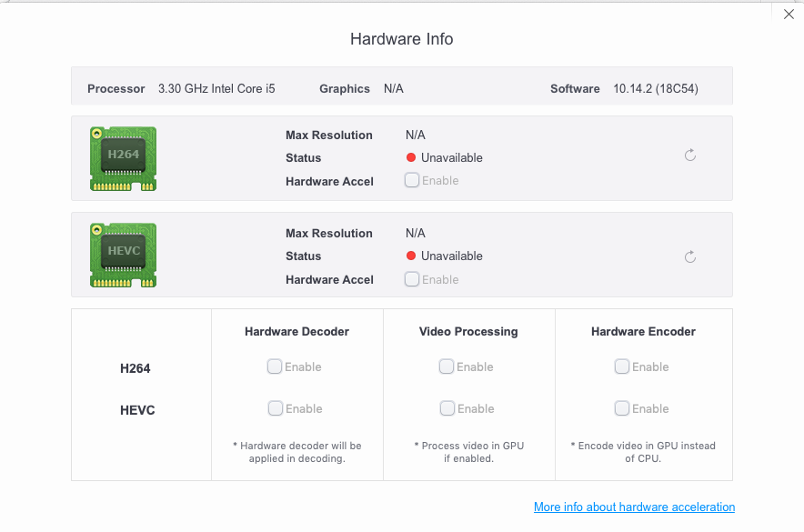
Task: Close the Hardware Info dialog
Action: [789, 15]
